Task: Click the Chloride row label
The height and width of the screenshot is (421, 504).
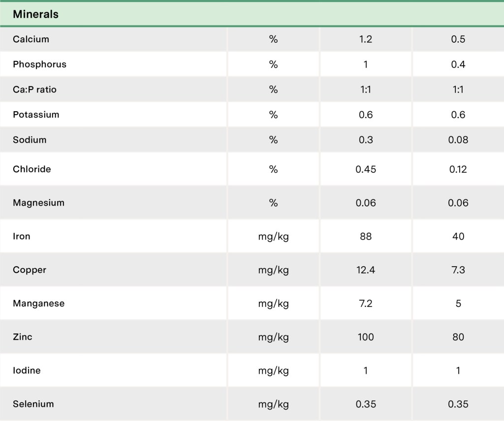Action: [31, 169]
